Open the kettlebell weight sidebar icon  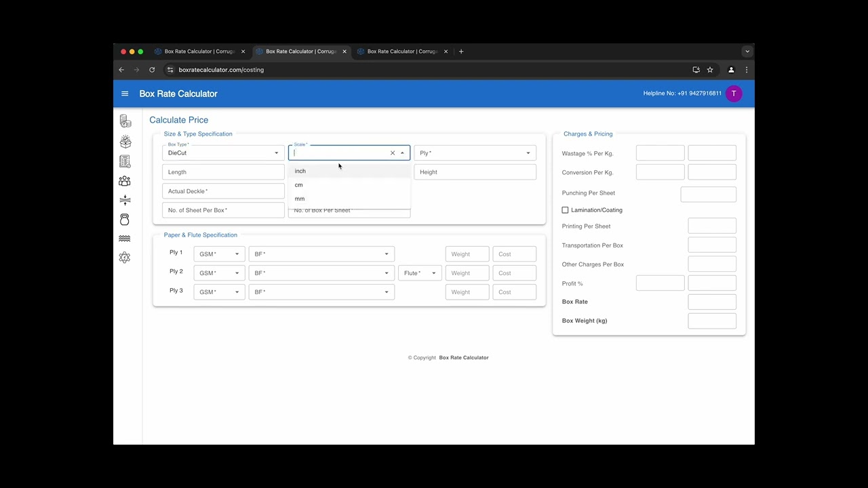pyautogui.click(x=125, y=220)
